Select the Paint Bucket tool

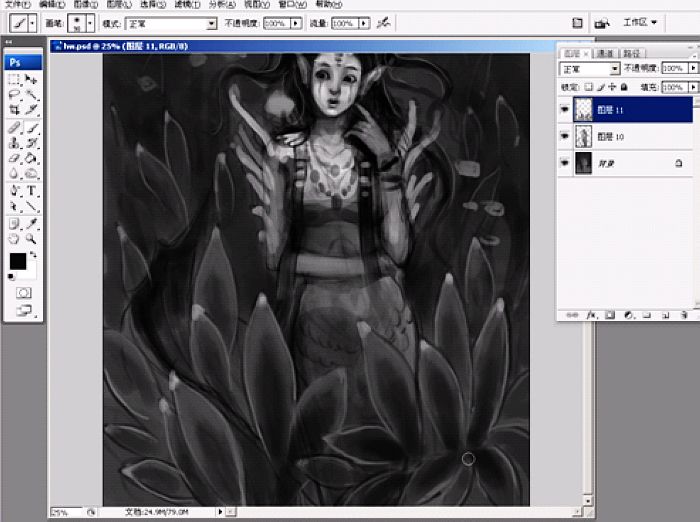(x=31, y=158)
